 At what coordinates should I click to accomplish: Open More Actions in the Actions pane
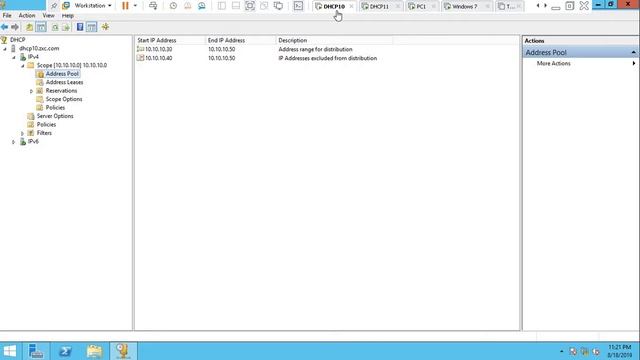(x=553, y=64)
